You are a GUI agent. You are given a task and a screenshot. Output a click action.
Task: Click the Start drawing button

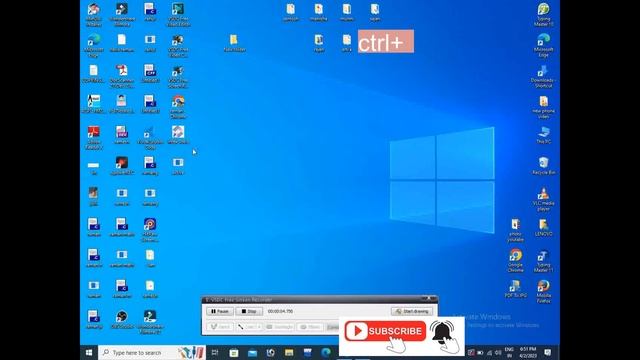tap(412, 311)
